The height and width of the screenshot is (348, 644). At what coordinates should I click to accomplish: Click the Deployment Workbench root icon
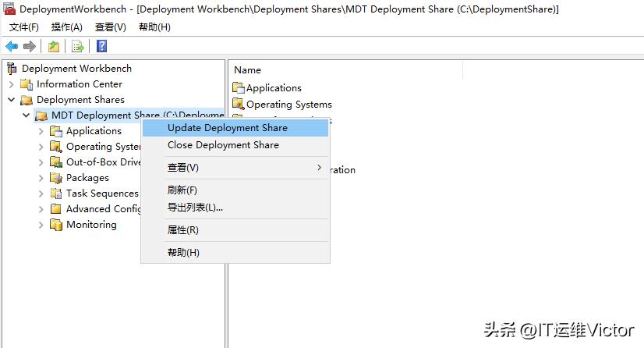coord(12,68)
